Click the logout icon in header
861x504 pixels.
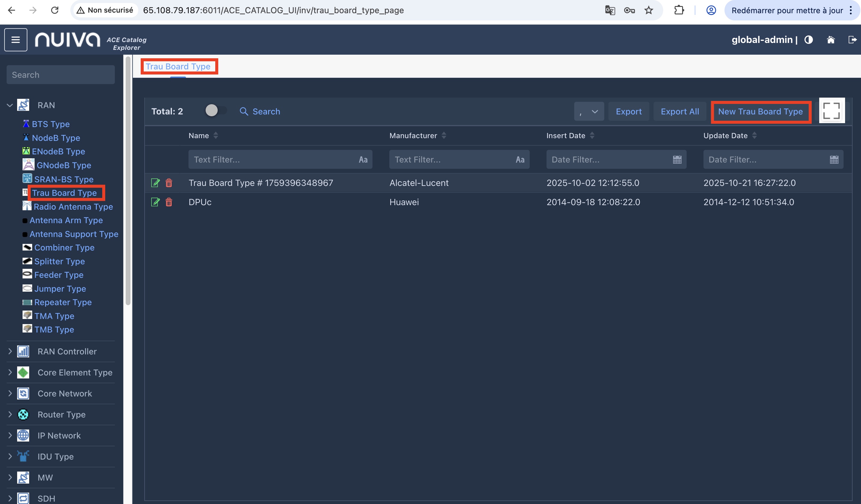(852, 40)
